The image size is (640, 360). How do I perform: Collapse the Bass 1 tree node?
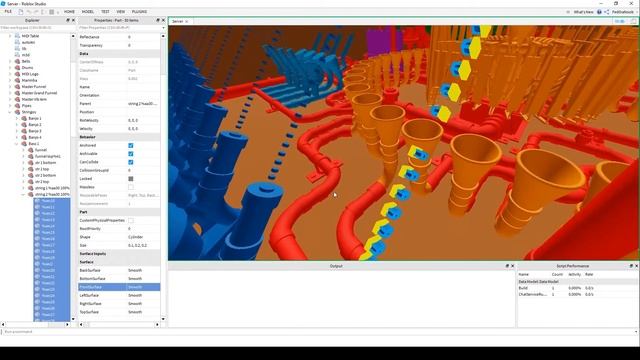click(17, 144)
